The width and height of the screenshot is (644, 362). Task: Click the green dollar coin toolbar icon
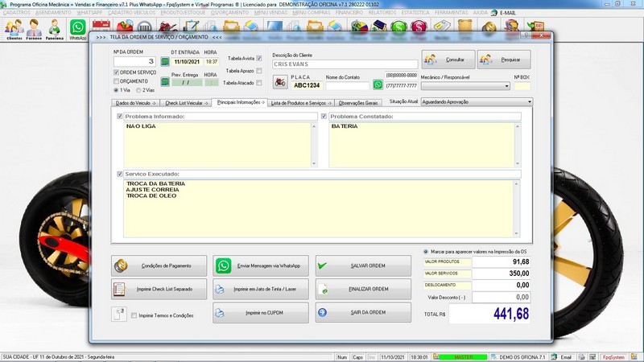[398, 27]
